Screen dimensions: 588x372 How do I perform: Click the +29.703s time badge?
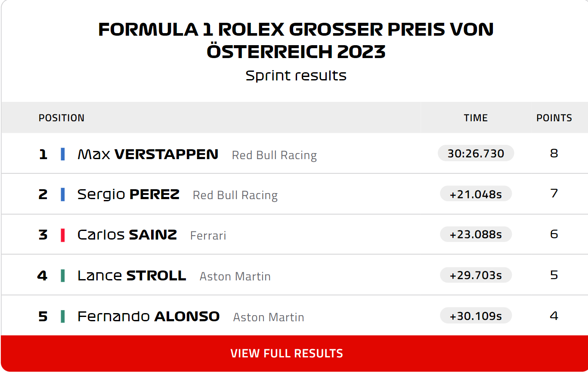[476, 275]
